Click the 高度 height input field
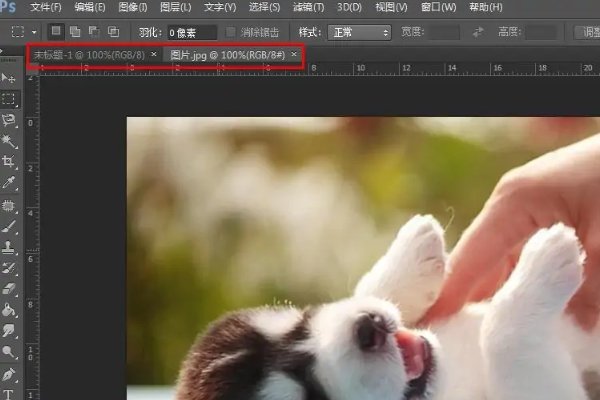The image size is (600, 400). pyautogui.click(x=541, y=33)
